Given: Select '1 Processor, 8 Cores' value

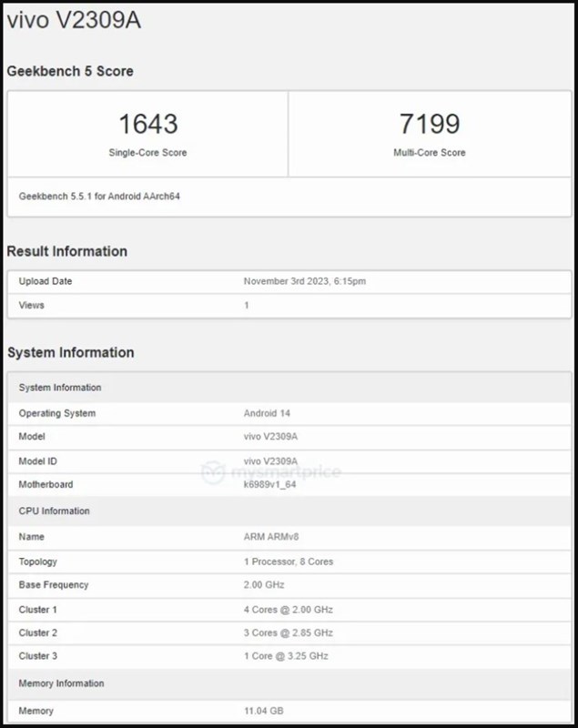Looking at the screenshot, I should [x=289, y=561].
